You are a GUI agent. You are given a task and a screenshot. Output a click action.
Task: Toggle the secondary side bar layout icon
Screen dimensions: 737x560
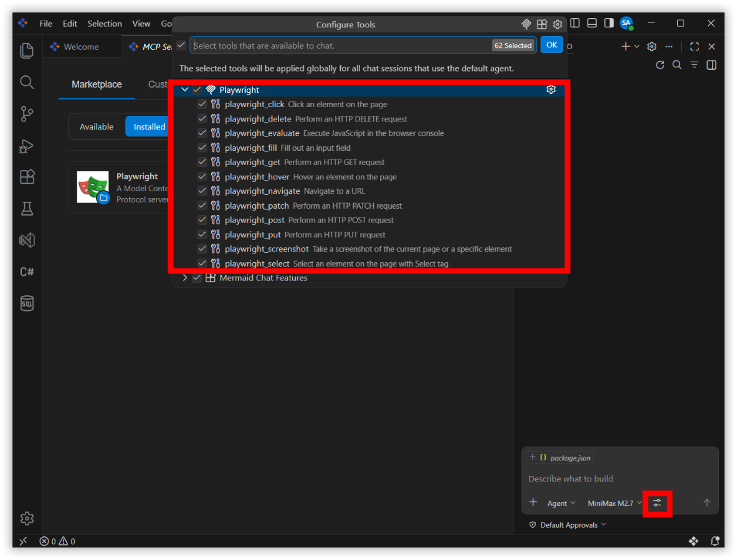(x=609, y=22)
